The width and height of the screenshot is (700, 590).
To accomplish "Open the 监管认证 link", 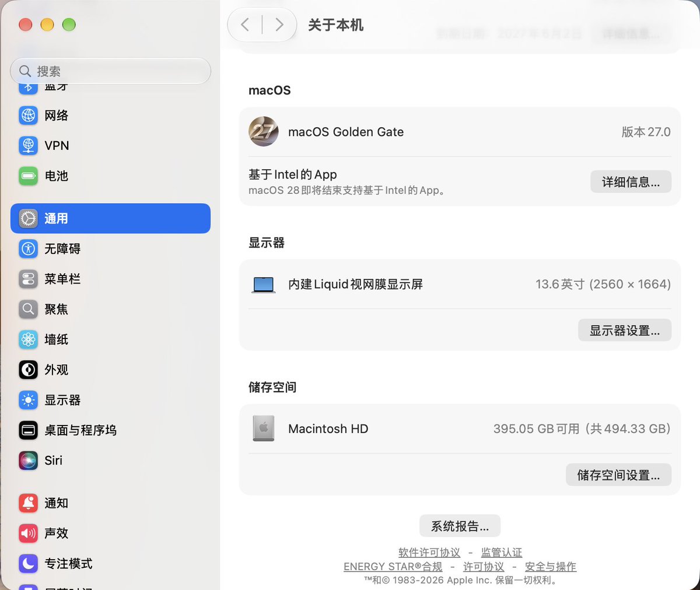I will coord(502,552).
